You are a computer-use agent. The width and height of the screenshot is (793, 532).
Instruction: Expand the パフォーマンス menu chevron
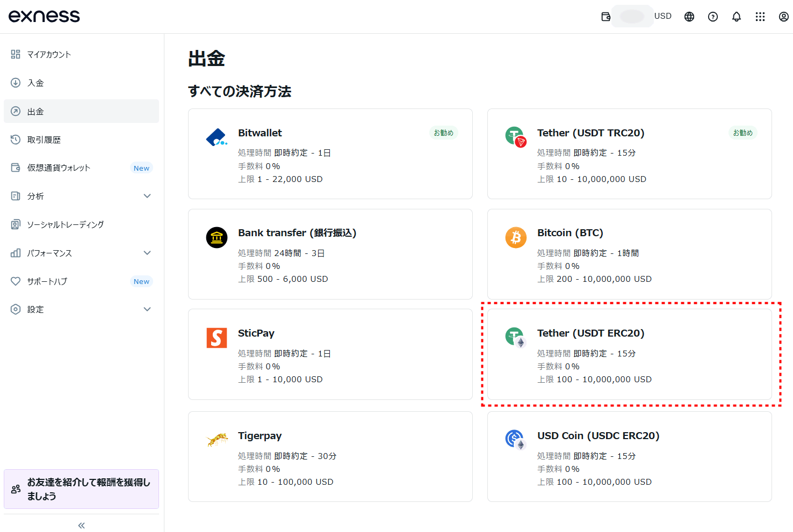(147, 253)
